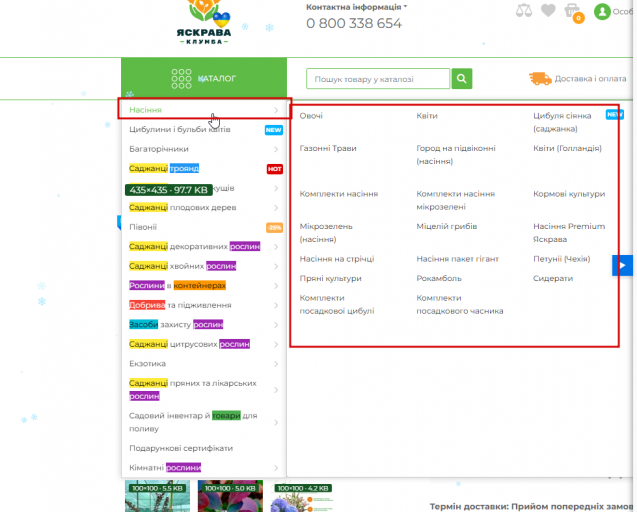Click the NEW badge next to Цибулини і бульби
The height and width of the screenshot is (512, 637).
click(273, 130)
